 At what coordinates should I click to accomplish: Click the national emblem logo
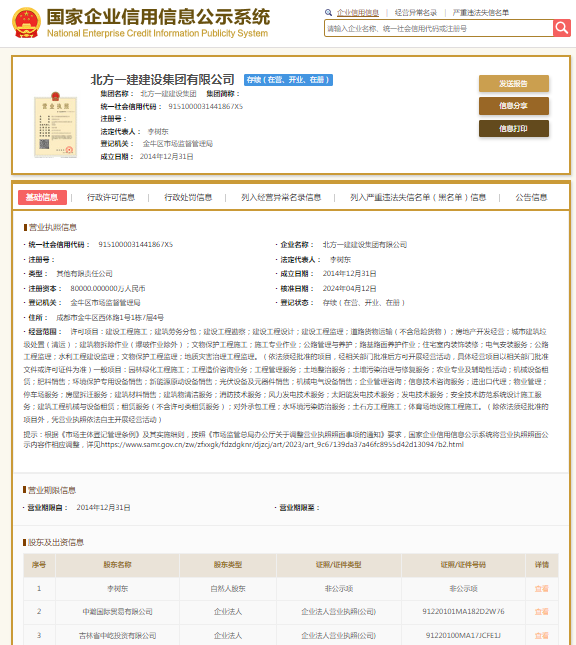coord(27,23)
